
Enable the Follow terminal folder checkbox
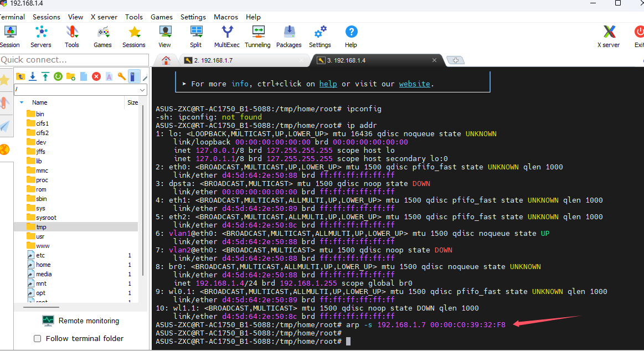[x=37, y=338]
